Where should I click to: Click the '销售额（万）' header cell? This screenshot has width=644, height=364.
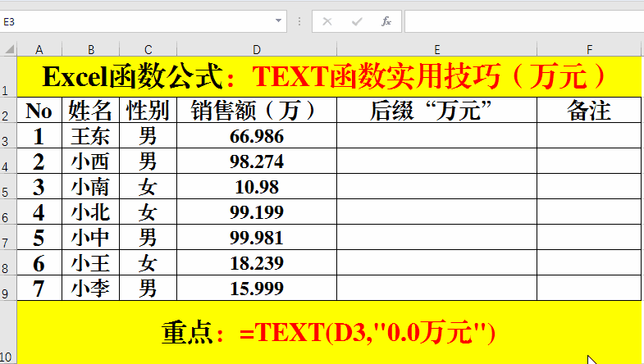coord(257,110)
